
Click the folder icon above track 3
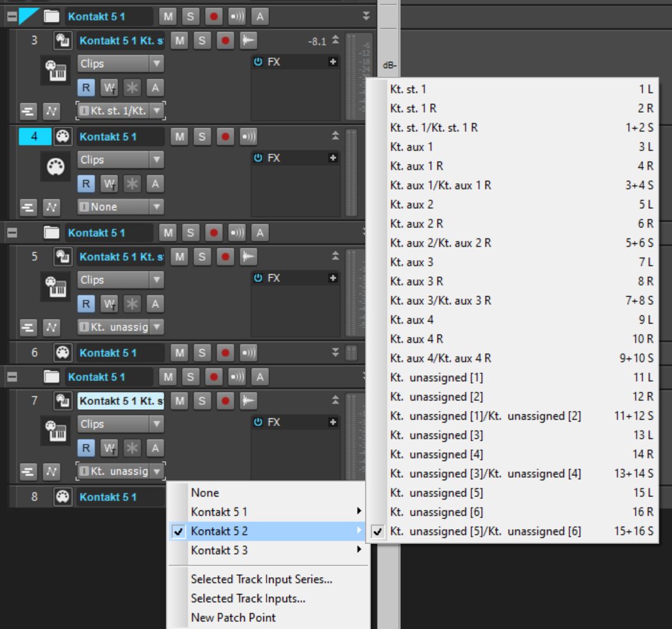tap(51, 17)
